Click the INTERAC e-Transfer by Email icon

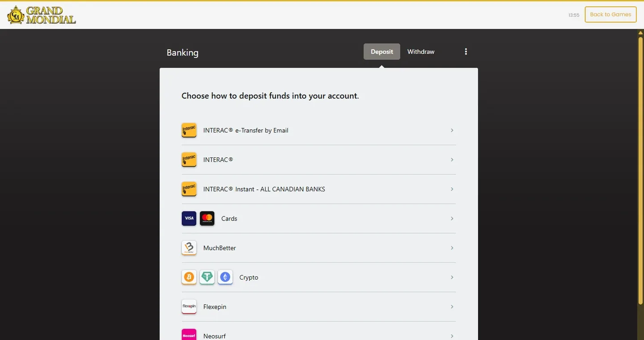point(189,130)
